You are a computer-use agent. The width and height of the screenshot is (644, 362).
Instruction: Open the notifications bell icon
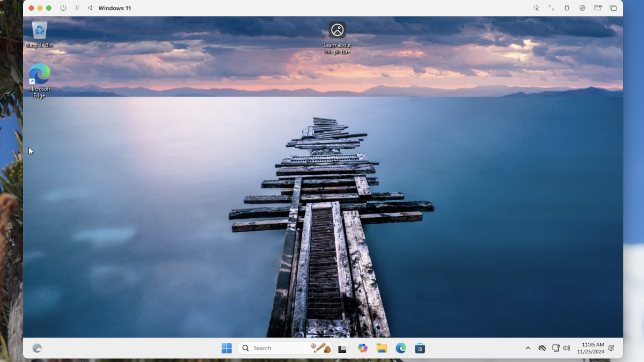point(611,348)
